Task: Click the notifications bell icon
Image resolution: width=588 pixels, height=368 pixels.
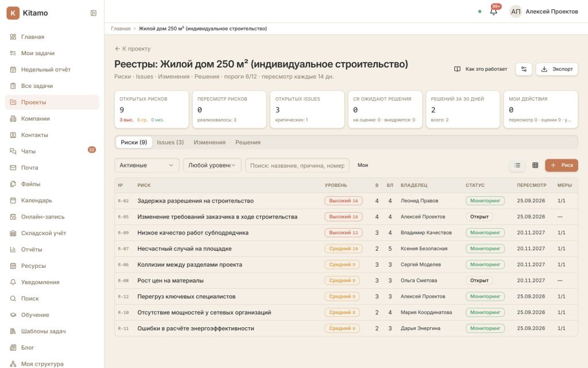Action: [493, 11]
